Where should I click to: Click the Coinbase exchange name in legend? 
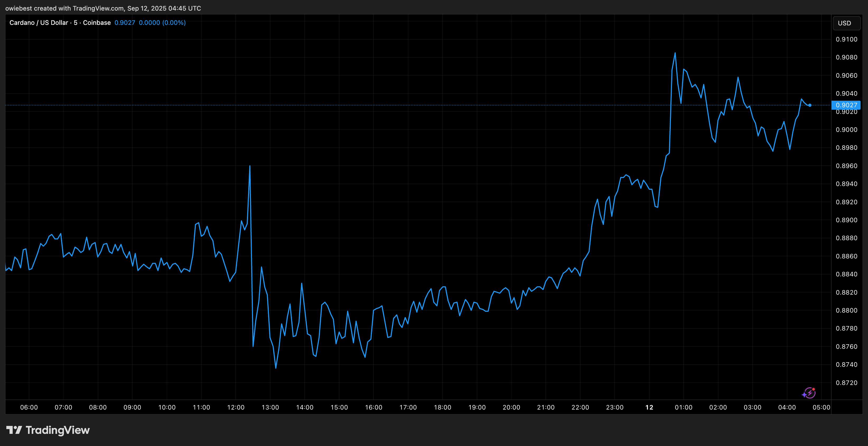pyautogui.click(x=97, y=22)
